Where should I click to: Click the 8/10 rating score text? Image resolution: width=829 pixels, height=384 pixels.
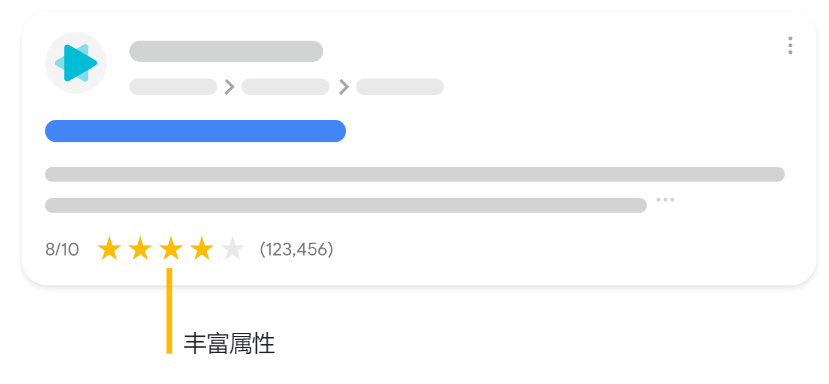pos(62,249)
